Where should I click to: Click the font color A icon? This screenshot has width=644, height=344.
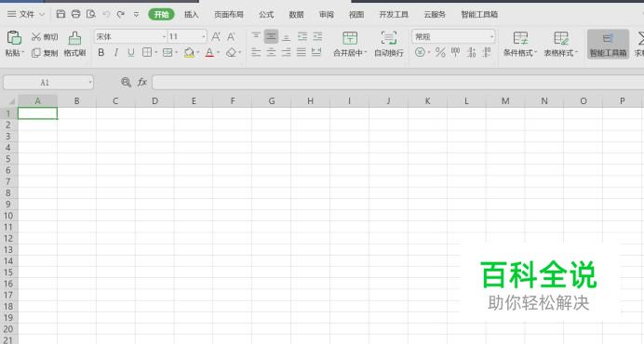coord(209,53)
